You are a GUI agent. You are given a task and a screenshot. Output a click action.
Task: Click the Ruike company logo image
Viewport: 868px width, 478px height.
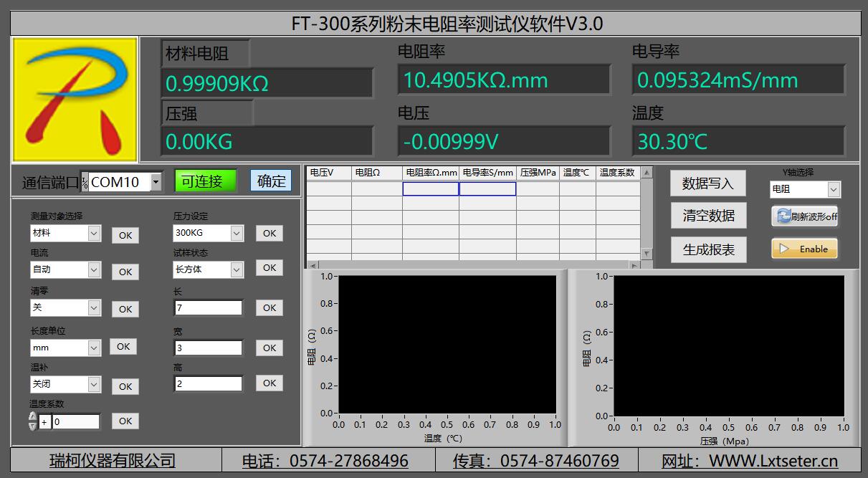pos(75,99)
